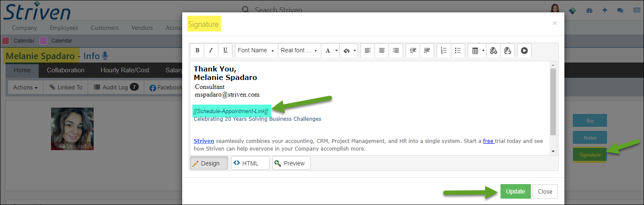Open the Customers menu
Viewport: 644px width, 205px height.
[x=105, y=28]
